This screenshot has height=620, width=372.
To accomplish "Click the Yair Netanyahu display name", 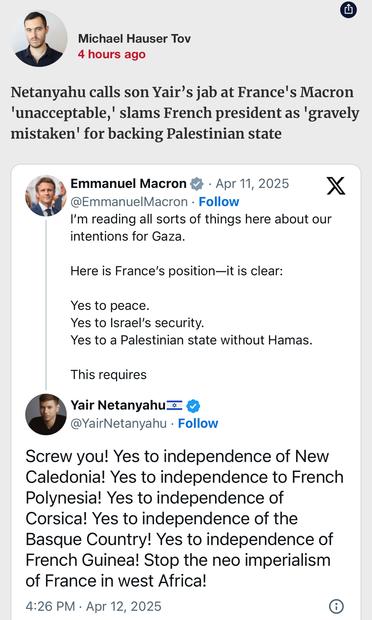I will click(118, 405).
